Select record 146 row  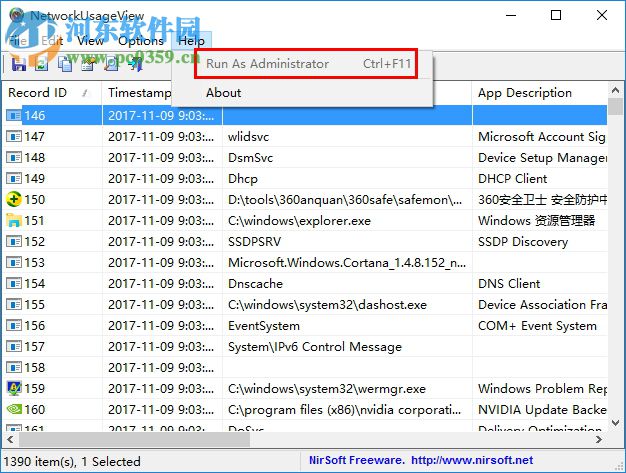(x=305, y=115)
